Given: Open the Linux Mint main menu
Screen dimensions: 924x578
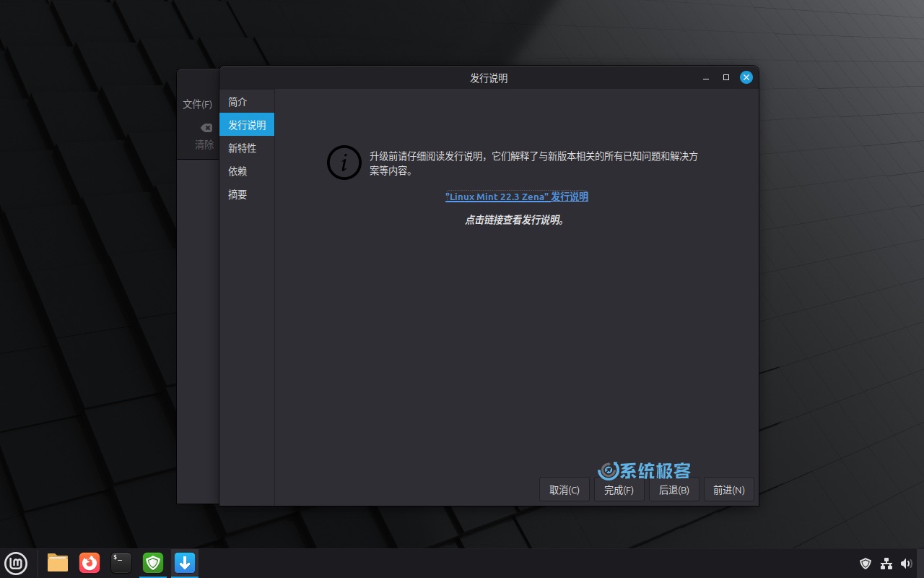Looking at the screenshot, I should 16,563.
